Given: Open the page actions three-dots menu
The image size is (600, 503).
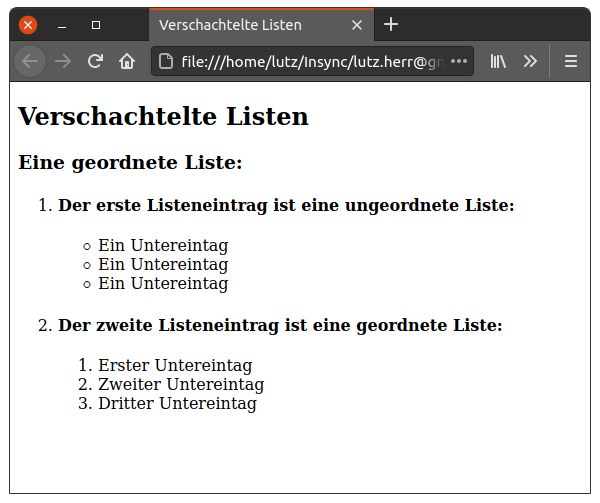Looking at the screenshot, I should click(x=459, y=61).
